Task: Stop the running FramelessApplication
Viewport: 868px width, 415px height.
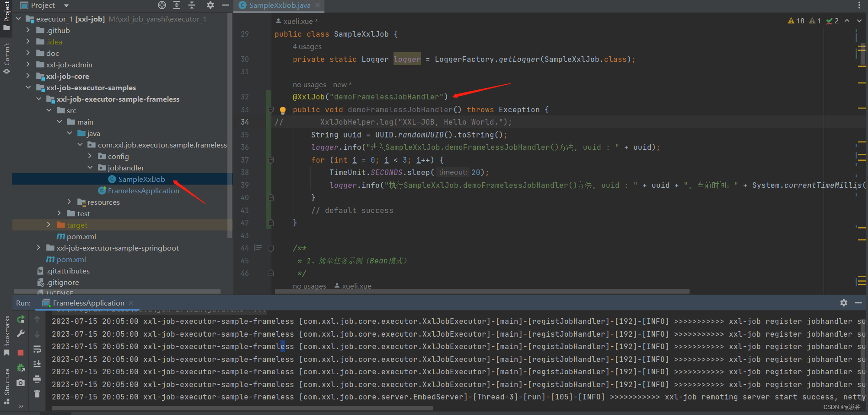Action: (x=21, y=353)
